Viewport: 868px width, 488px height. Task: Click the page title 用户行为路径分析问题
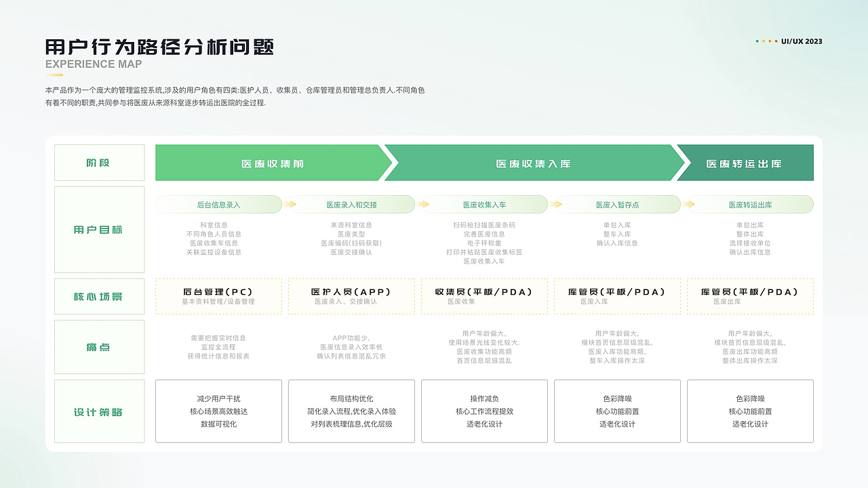click(x=160, y=47)
